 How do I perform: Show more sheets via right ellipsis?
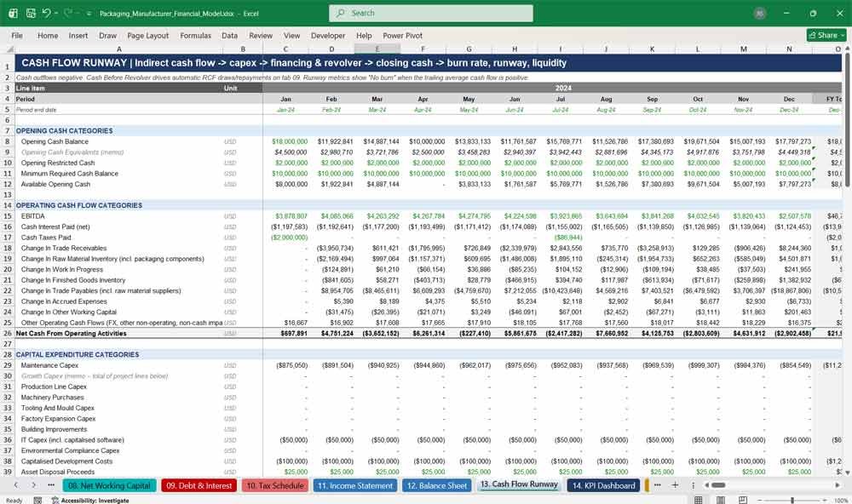[x=658, y=485]
